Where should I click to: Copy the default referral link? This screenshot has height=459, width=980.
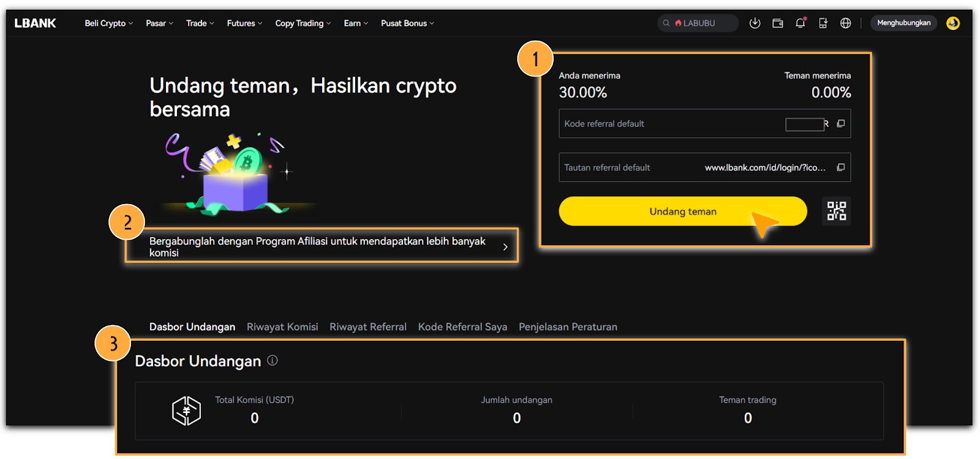840,167
